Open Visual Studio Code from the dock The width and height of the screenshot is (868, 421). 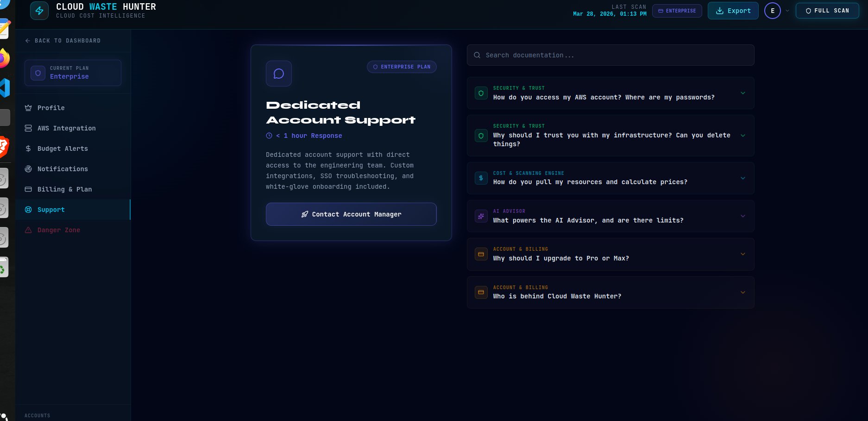5,87
